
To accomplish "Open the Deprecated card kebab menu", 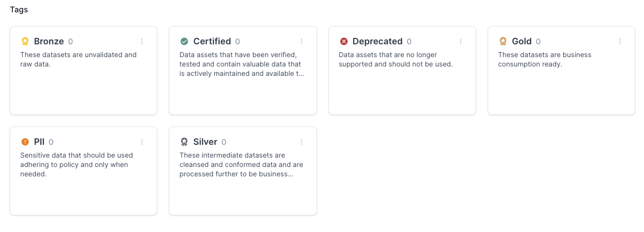I will [461, 41].
